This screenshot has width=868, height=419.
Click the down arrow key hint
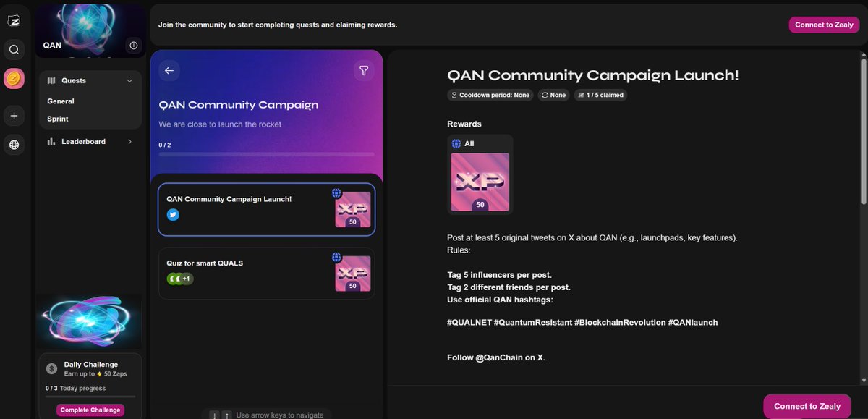coord(214,415)
